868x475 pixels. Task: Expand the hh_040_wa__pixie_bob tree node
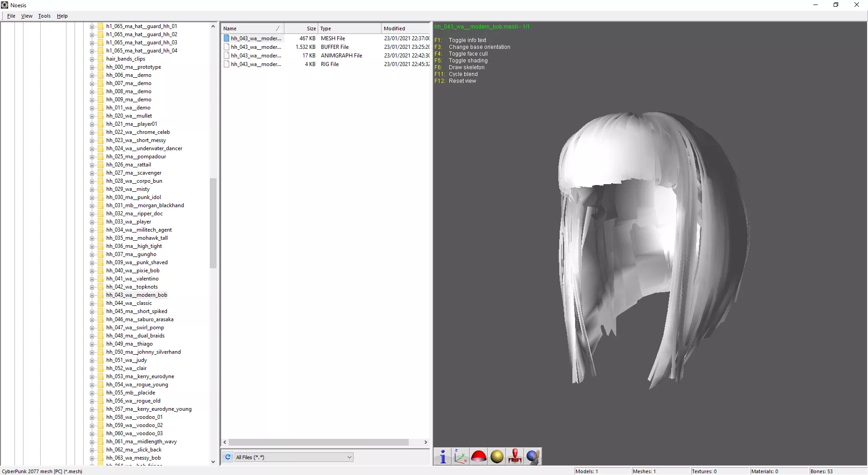[92, 271]
